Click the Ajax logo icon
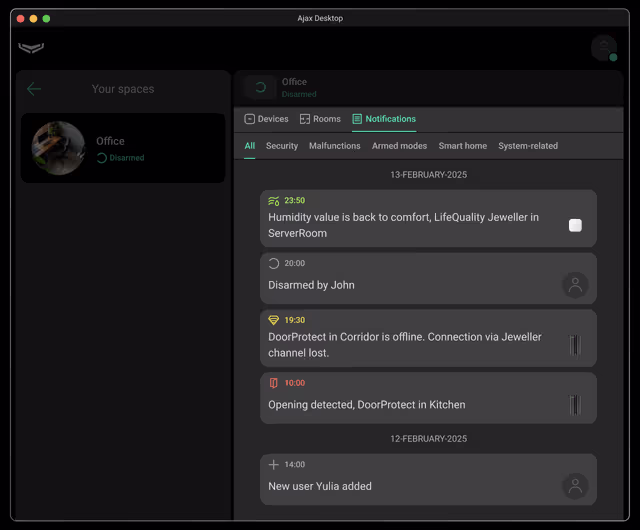Screen dimensions: 640x530 point(31,48)
